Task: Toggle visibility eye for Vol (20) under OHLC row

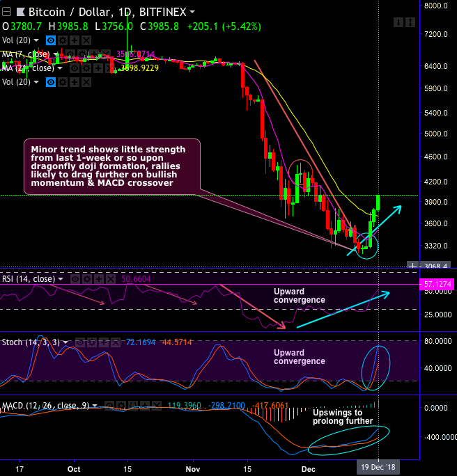Action: point(51,40)
